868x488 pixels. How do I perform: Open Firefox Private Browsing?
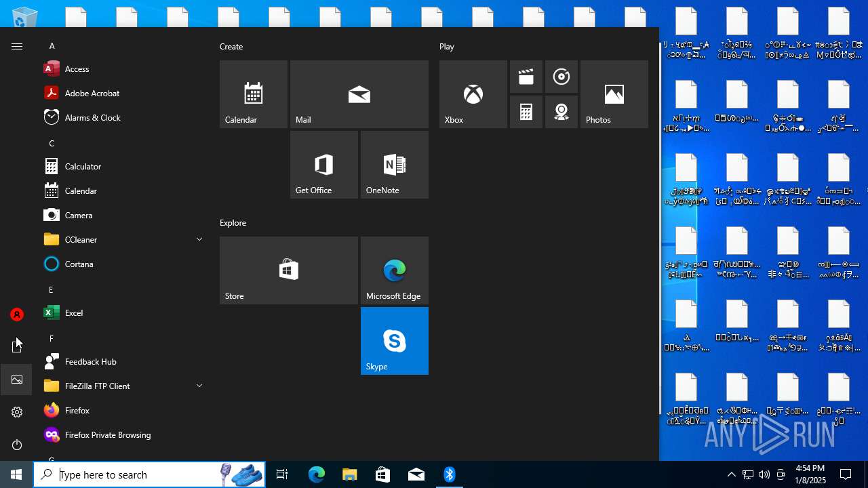pyautogui.click(x=123, y=434)
